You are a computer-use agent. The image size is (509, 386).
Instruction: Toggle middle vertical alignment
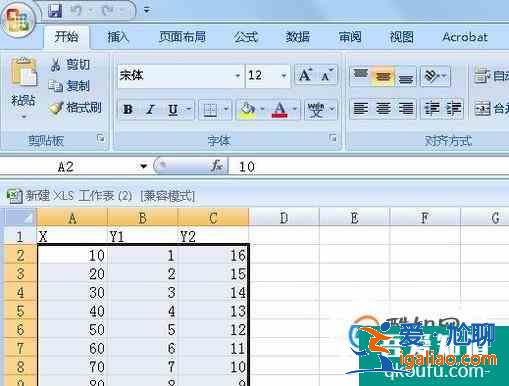click(383, 76)
